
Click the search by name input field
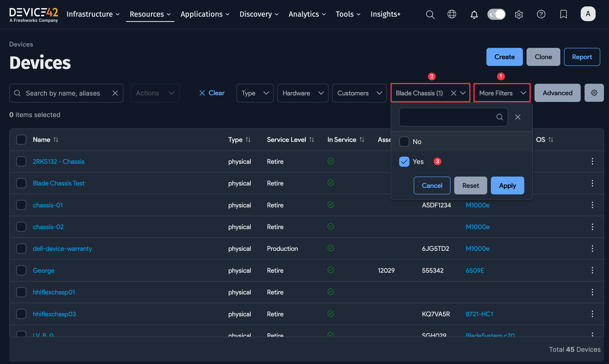click(x=64, y=93)
